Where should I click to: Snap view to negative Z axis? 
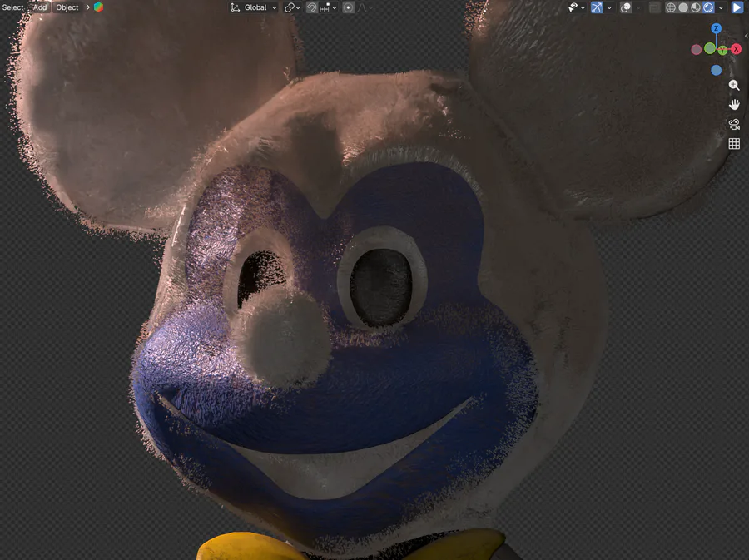[x=716, y=70]
